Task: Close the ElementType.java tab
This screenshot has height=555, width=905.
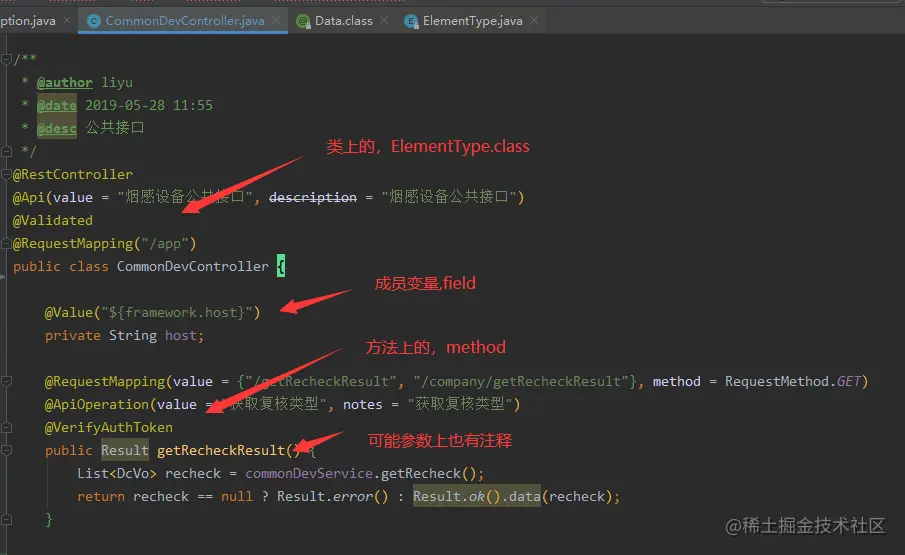Action: coord(534,21)
